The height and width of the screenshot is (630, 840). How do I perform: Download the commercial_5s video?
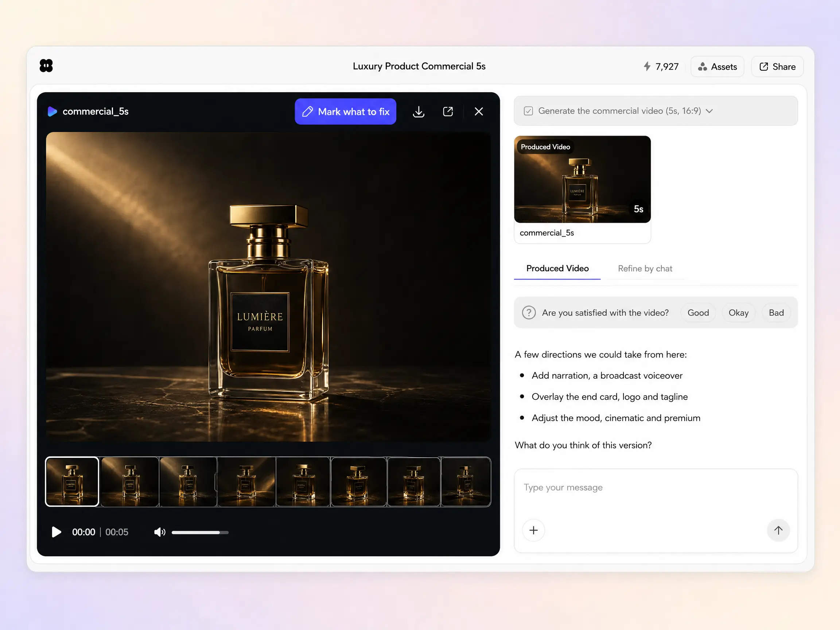[x=419, y=111]
